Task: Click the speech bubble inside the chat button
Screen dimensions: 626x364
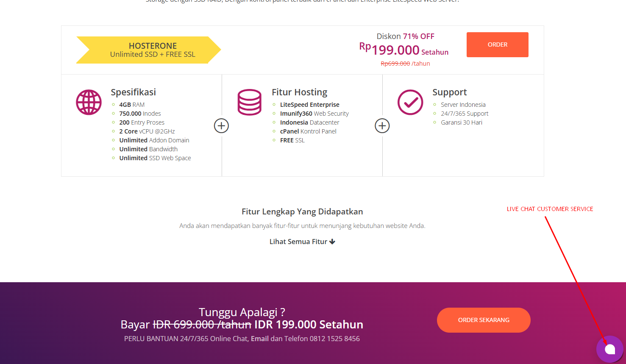Action: [610, 349]
